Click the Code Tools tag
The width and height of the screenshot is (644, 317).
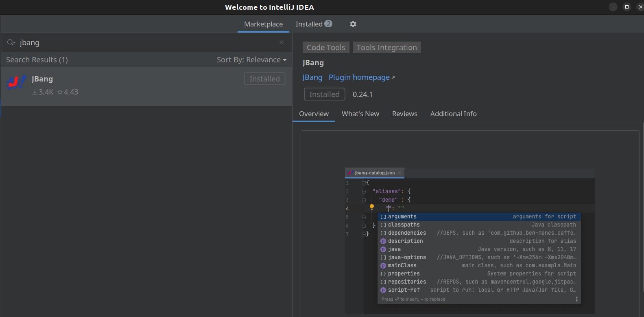pyautogui.click(x=326, y=47)
